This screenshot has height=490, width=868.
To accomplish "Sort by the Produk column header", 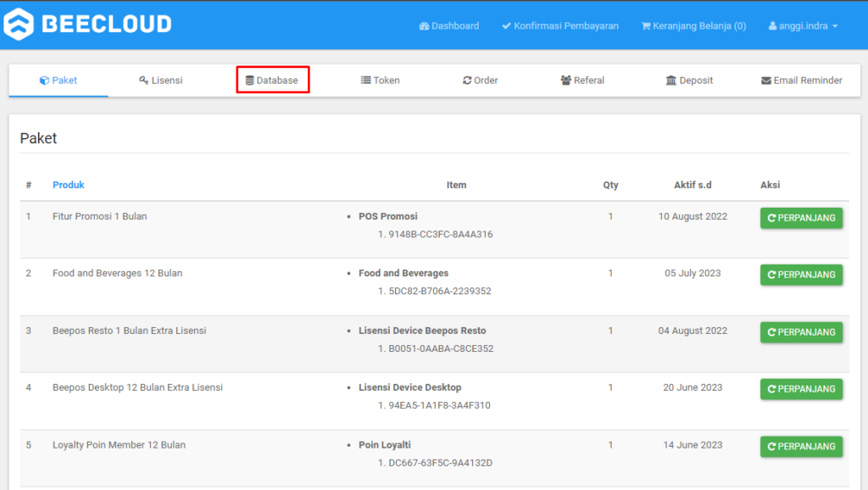I will pos(69,185).
